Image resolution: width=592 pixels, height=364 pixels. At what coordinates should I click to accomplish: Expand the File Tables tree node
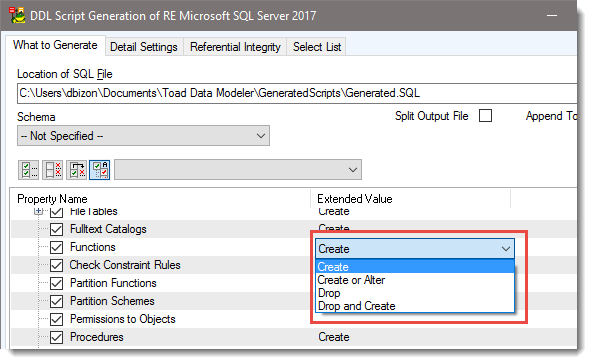pos(38,211)
